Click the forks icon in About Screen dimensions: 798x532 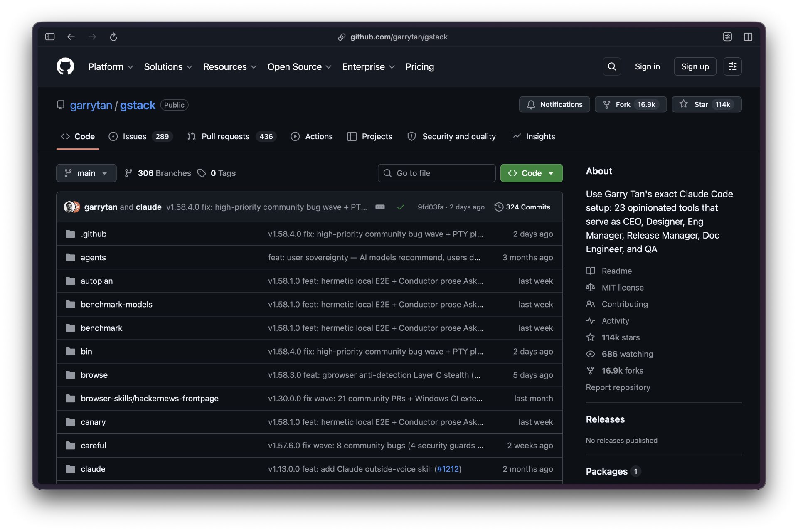591,371
